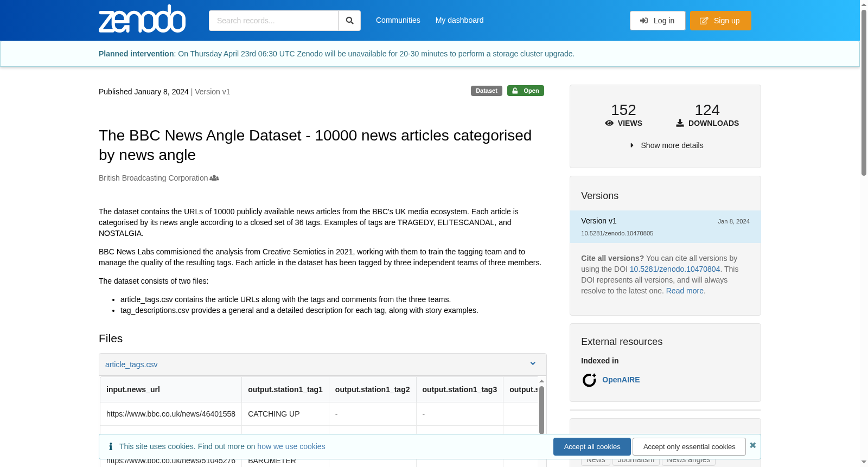Click the info icon in cookie banner
868x467 pixels.
tap(111, 446)
